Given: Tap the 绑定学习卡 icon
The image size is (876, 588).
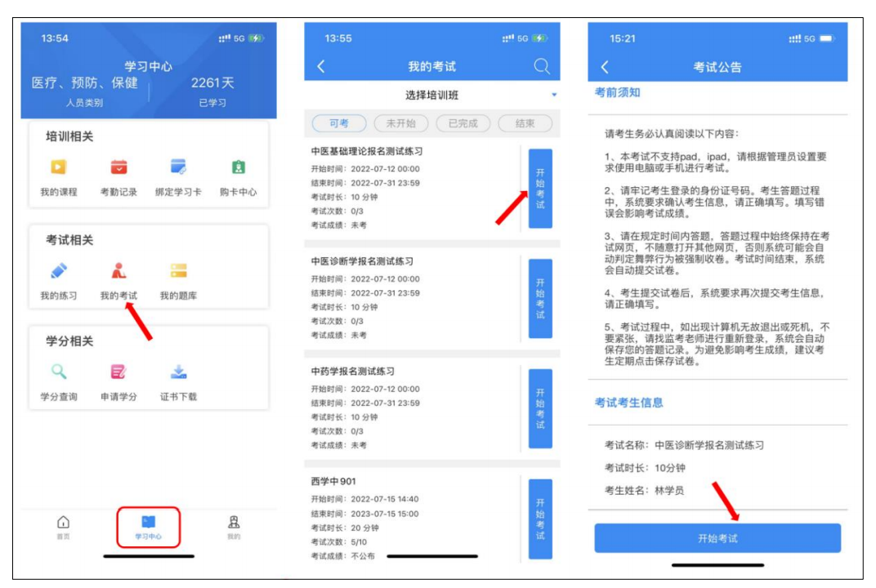Looking at the screenshot, I should (178, 167).
